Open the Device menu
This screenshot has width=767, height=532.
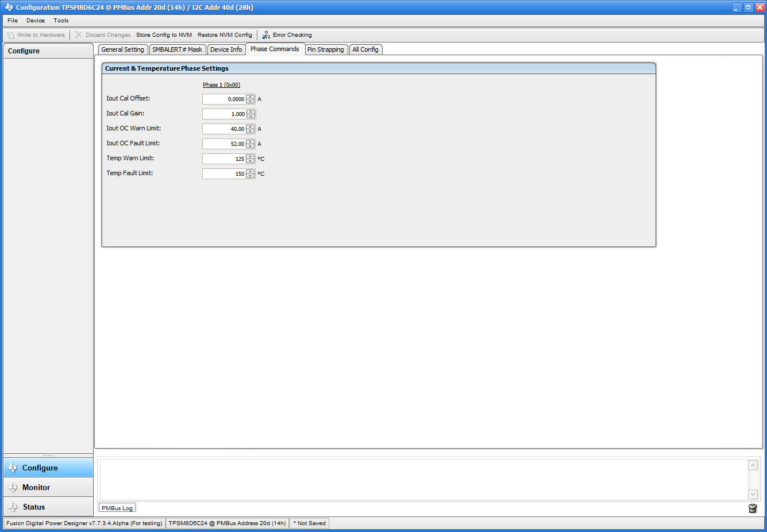35,20
